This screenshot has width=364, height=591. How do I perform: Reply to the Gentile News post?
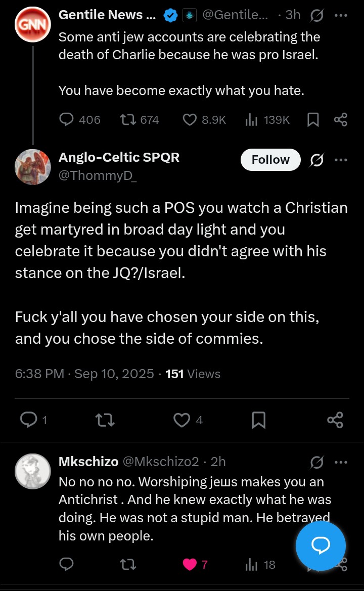click(x=67, y=120)
